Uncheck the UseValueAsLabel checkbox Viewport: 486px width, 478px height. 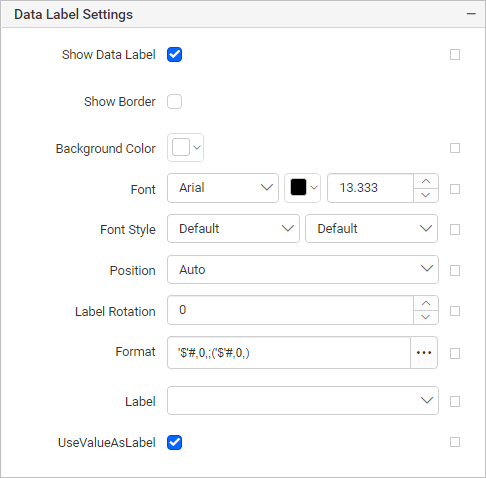point(174,442)
